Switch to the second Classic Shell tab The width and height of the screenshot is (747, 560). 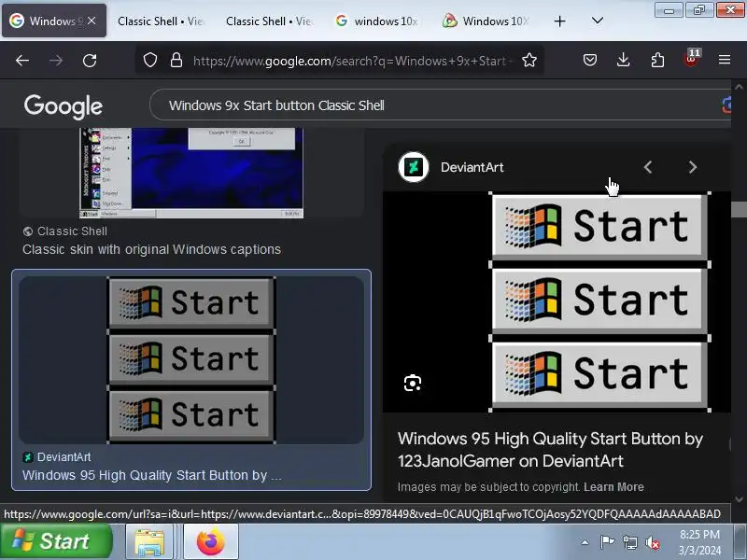point(161,21)
